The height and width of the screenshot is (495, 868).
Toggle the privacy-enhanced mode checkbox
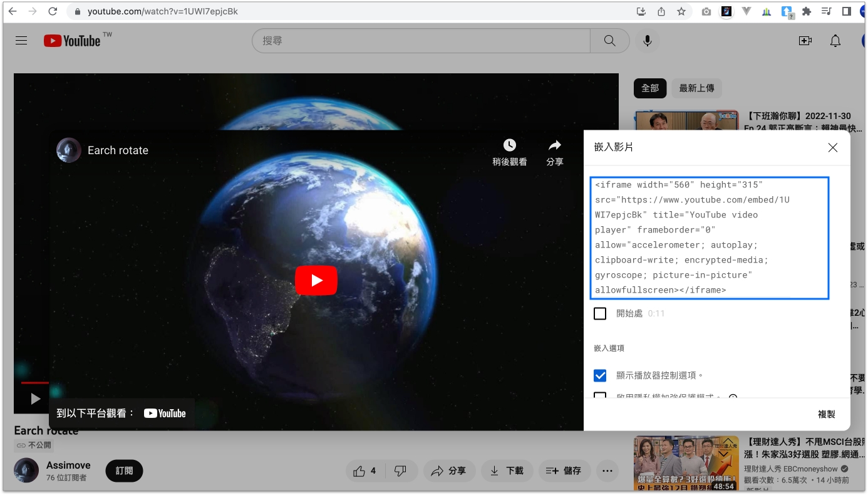[x=600, y=395]
